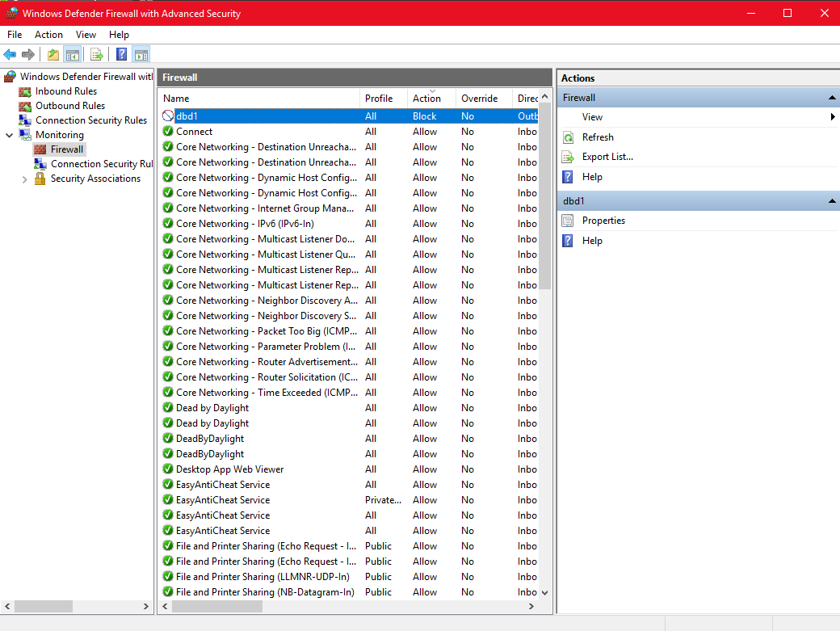Select Windows Defender Firewall root node
840x631 pixels.
point(86,77)
